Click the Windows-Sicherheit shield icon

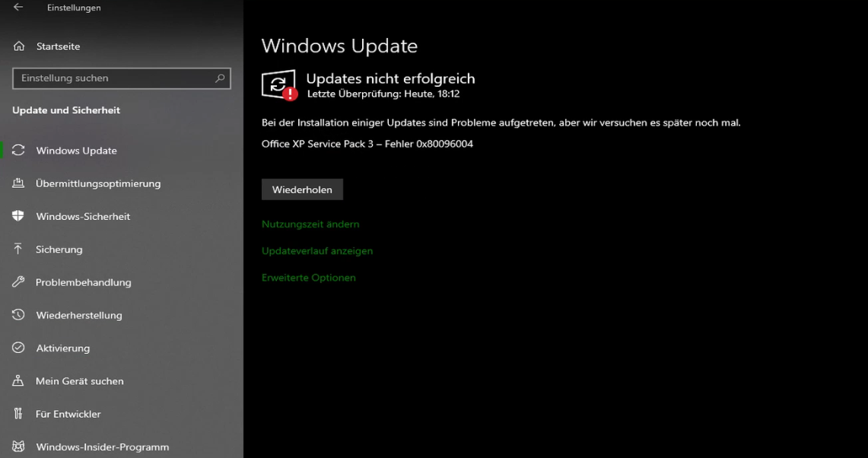click(x=18, y=216)
